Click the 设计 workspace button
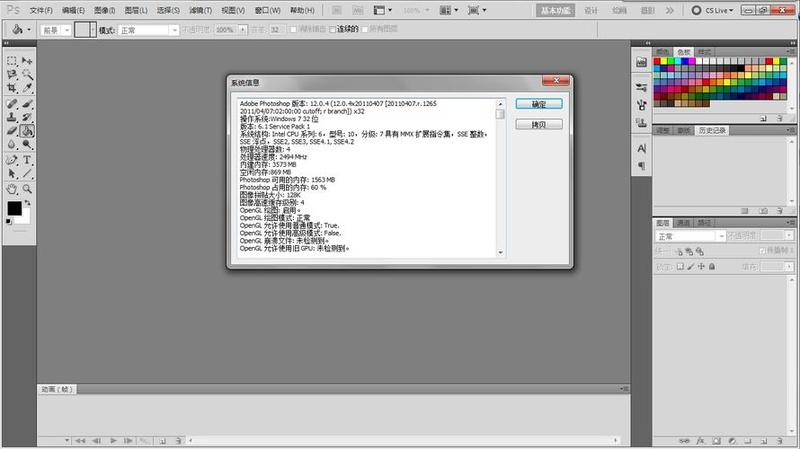The height and width of the screenshot is (449, 800). 591,10
